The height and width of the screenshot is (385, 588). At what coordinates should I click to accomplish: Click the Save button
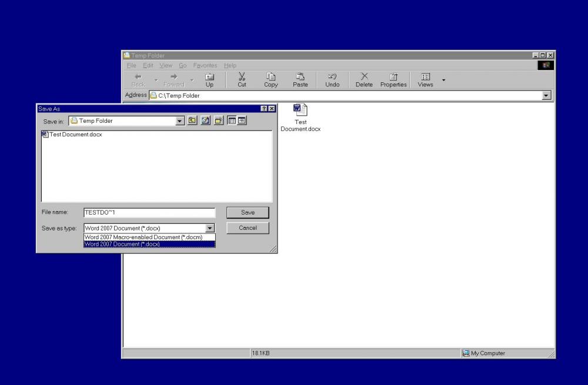click(248, 212)
